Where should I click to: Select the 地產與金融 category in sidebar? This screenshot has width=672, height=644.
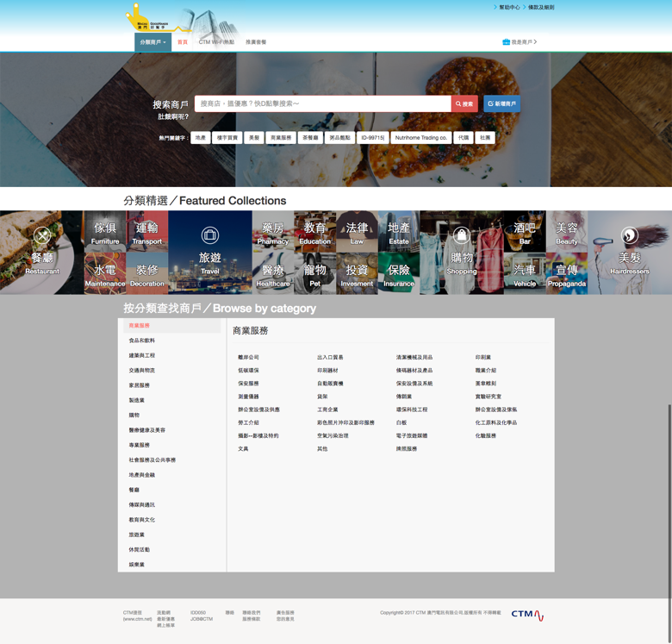click(x=142, y=475)
